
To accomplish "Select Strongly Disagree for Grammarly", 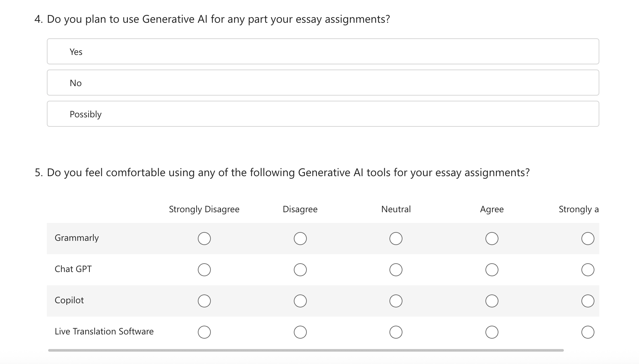I will [x=204, y=238].
